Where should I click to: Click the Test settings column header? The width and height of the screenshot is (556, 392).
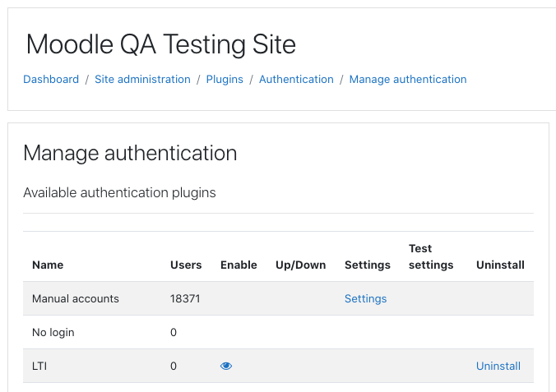click(431, 256)
